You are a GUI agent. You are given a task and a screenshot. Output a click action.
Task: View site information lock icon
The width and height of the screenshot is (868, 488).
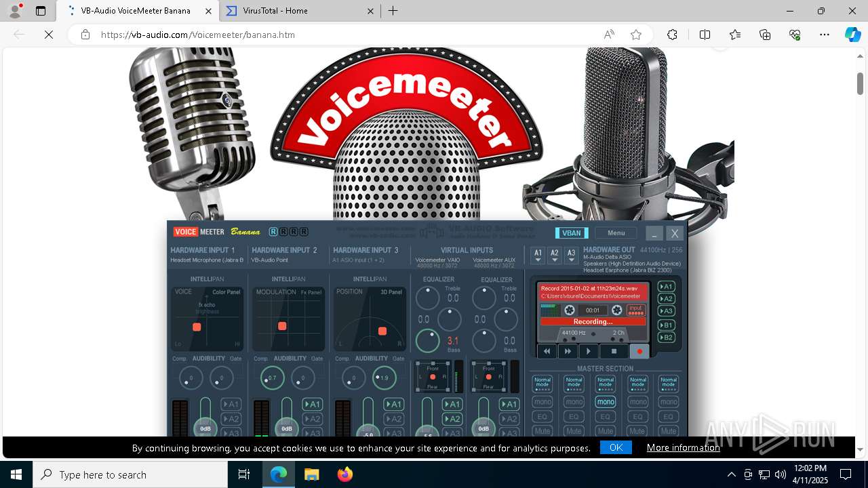click(85, 35)
